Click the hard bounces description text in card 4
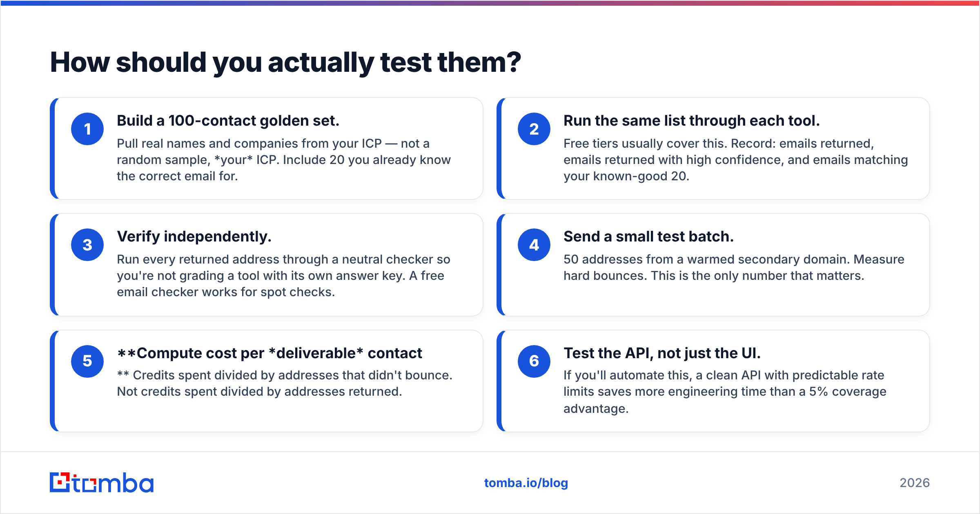 point(734,268)
